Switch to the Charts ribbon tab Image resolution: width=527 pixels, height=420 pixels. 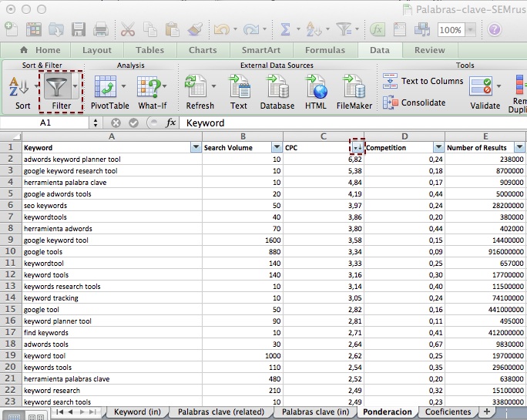pyautogui.click(x=203, y=50)
